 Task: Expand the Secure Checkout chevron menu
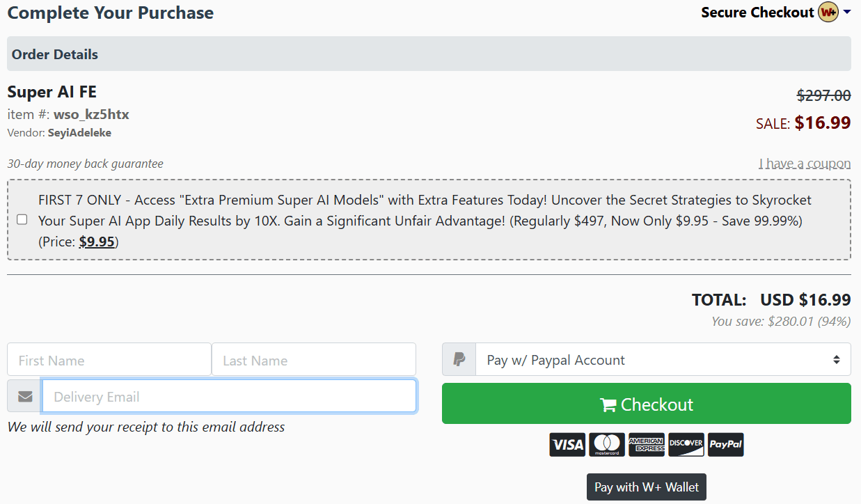click(x=848, y=12)
